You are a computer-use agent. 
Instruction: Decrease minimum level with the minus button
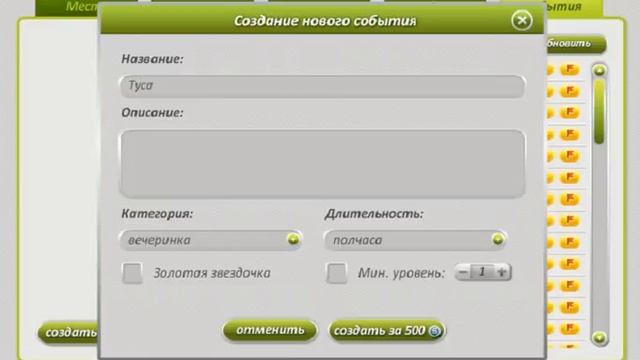(463, 272)
